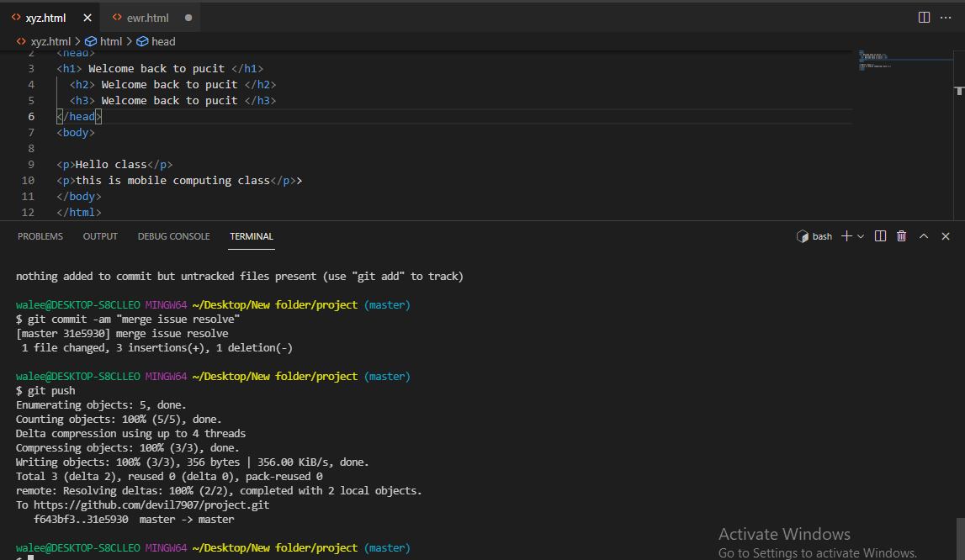Click the html symbol cube icon in breadcrumb
Screen dimensions: 965x560
[x=91, y=41]
